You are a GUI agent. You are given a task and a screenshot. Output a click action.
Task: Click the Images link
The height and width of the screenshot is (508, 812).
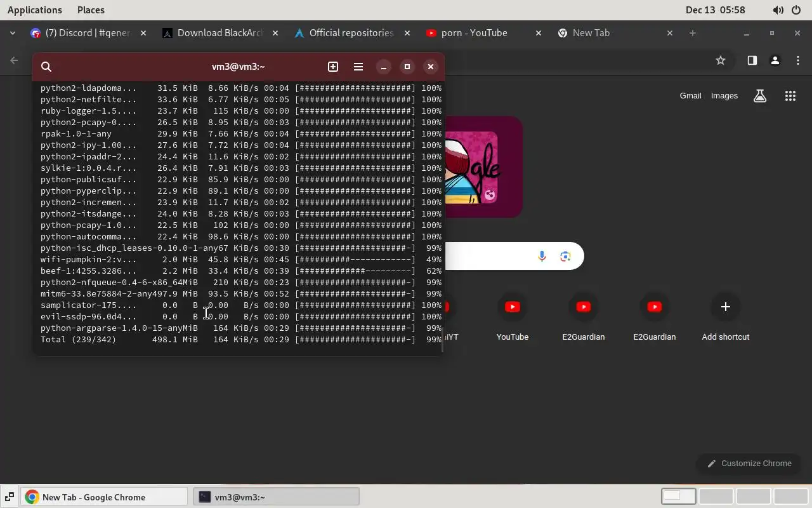coord(724,96)
